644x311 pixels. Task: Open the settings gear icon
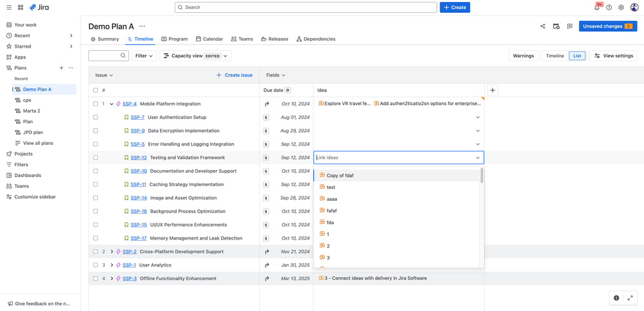click(x=621, y=8)
